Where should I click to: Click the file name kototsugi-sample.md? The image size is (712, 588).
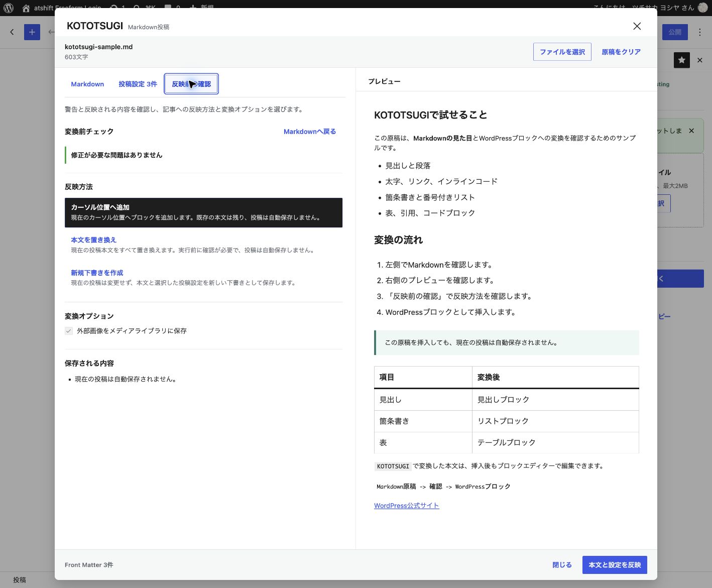[x=99, y=47]
